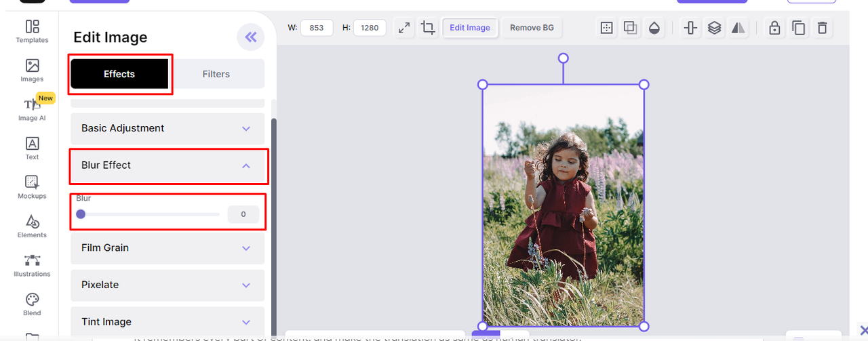Select the girl photo on canvas
This screenshot has width=868, height=341.
coord(564,205)
